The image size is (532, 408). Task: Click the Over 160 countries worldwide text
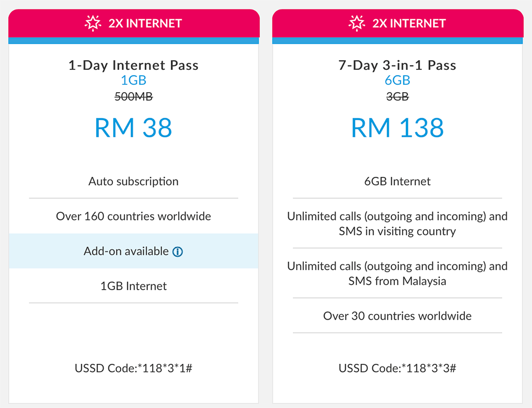click(134, 216)
